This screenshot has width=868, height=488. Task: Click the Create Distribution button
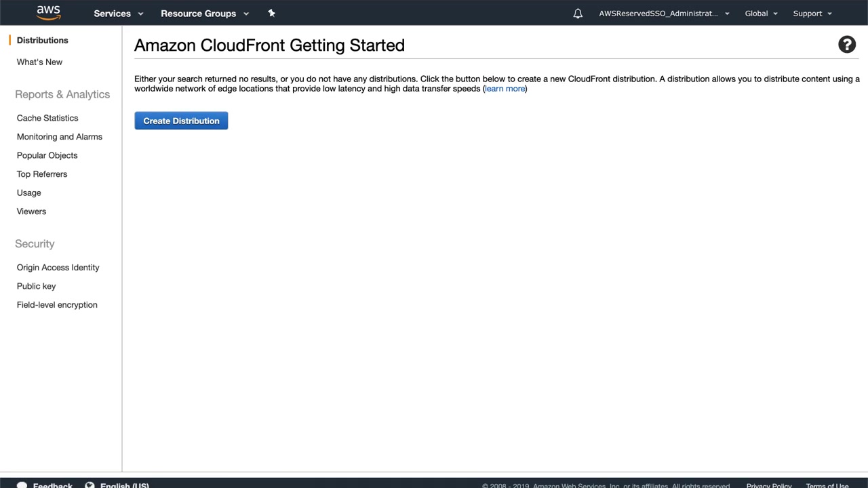point(181,121)
